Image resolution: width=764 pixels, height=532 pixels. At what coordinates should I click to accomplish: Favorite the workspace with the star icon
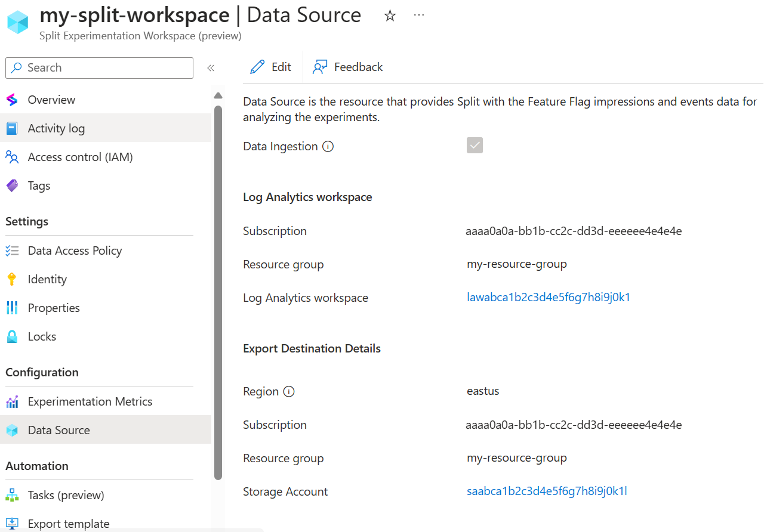(x=390, y=16)
